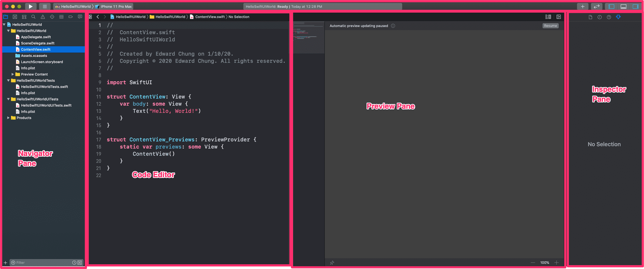The height and width of the screenshot is (269, 644).
Task: Expand the Preview Content folder
Action: [13, 74]
